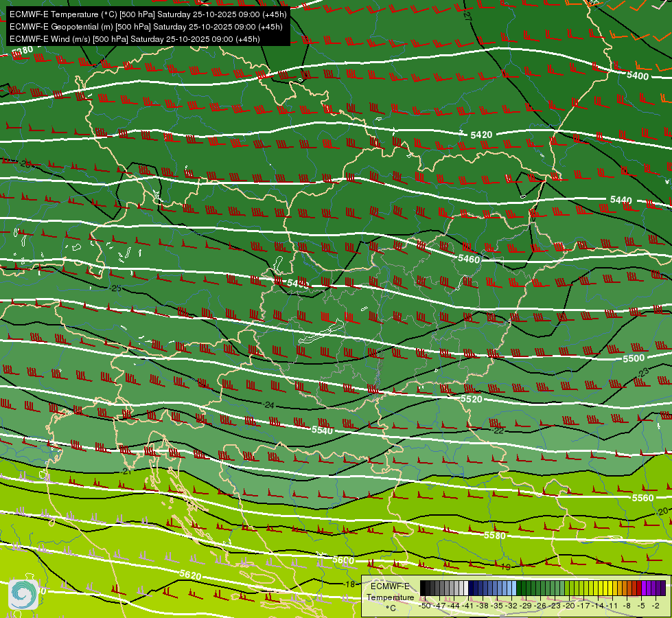Click the 5520 geopotential contour label
The height and width of the screenshot is (618, 672).
tap(472, 399)
